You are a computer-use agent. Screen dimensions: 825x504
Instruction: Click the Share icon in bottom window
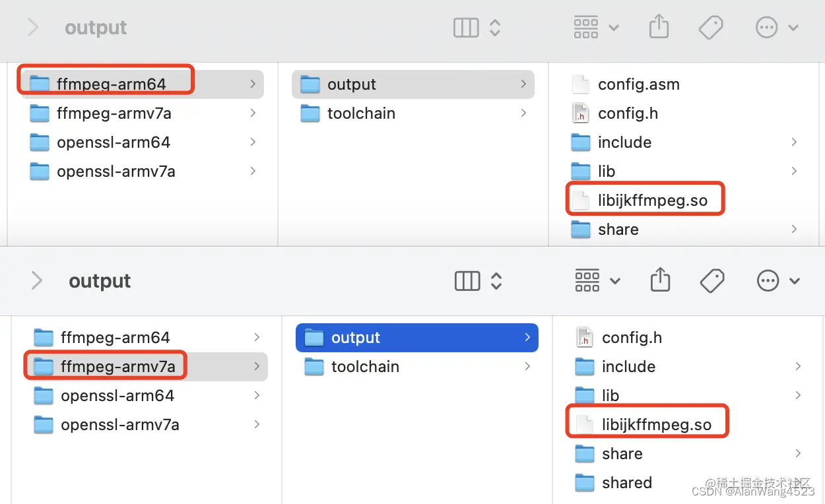660,281
